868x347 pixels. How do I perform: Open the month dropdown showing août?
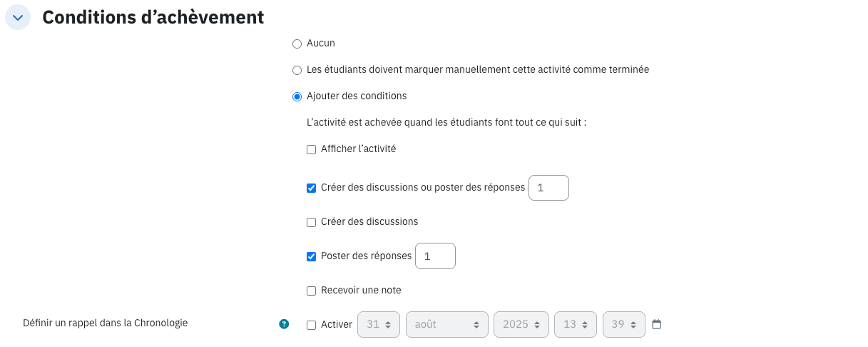click(x=447, y=324)
